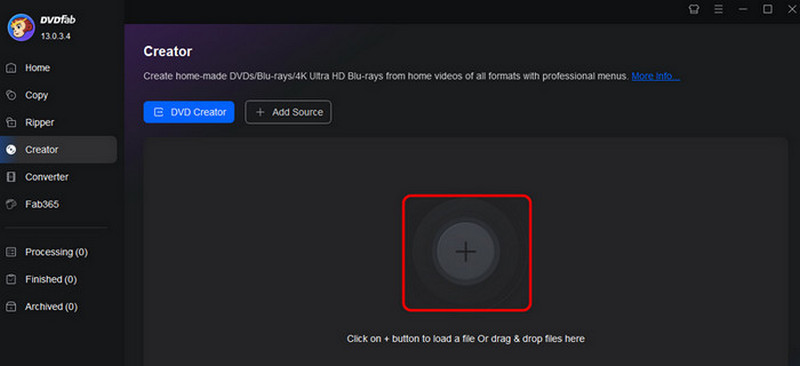Open the hamburger menu in title bar

click(718, 9)
